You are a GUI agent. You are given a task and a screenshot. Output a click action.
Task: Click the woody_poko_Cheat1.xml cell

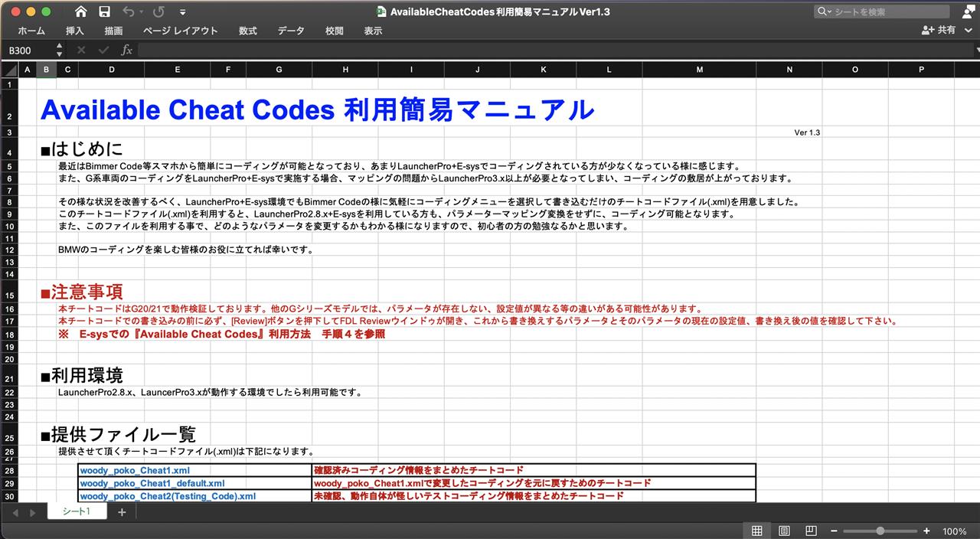tap(195, 471)
